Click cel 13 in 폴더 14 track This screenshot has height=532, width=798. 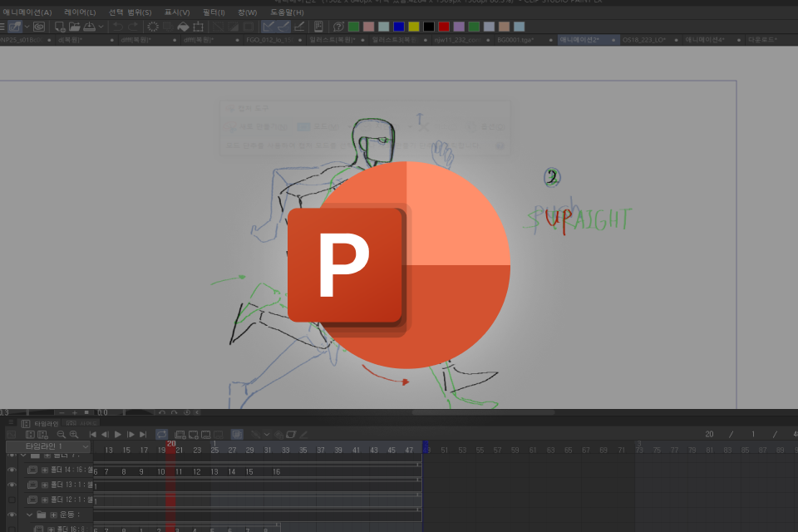pyautogui.click(x=214, y=472)
